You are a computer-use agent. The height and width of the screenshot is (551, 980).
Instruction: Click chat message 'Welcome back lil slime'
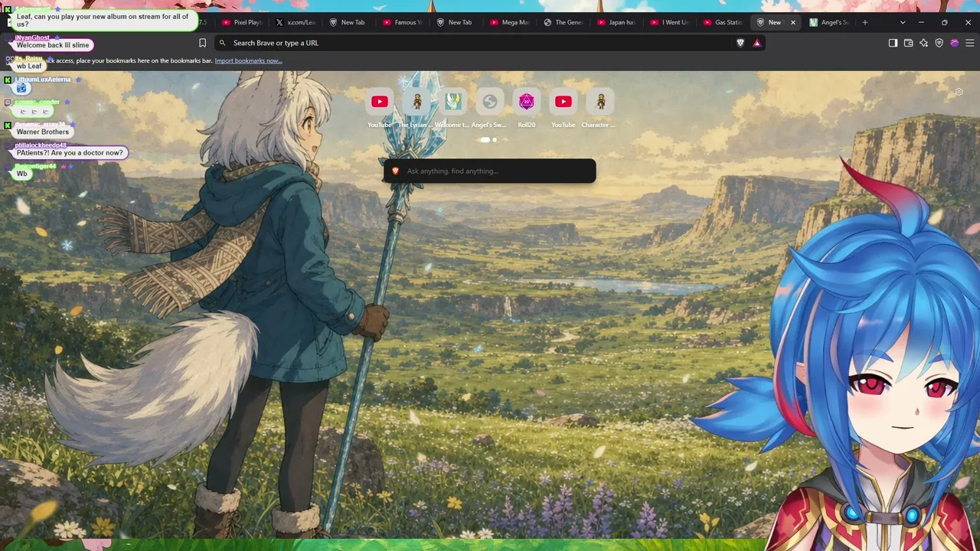pos(53,45)
